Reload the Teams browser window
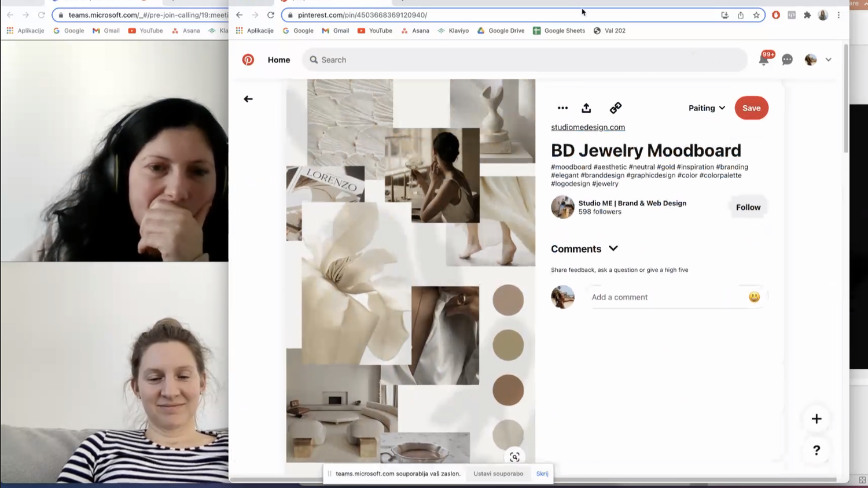868x488 pixels. 41,15
